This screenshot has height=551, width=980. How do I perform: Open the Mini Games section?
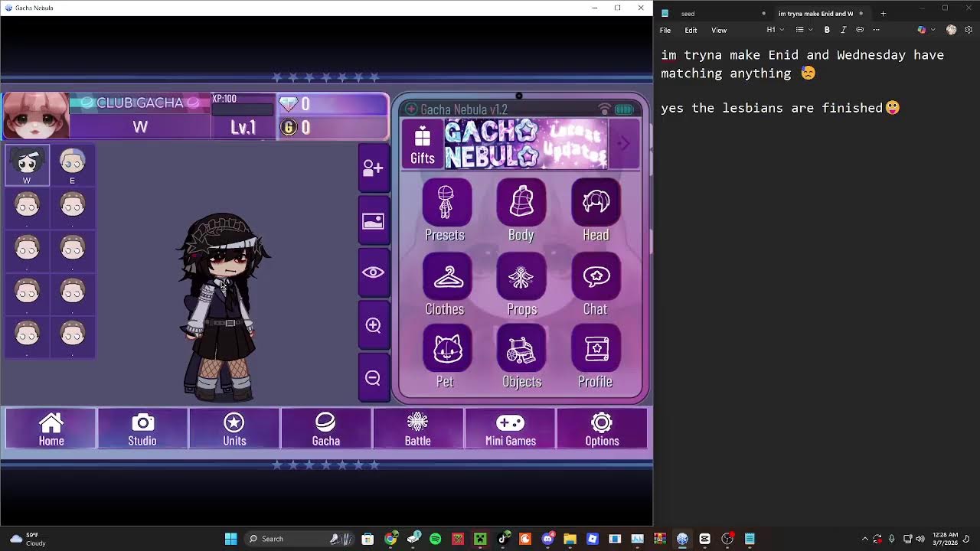(510, 429)
